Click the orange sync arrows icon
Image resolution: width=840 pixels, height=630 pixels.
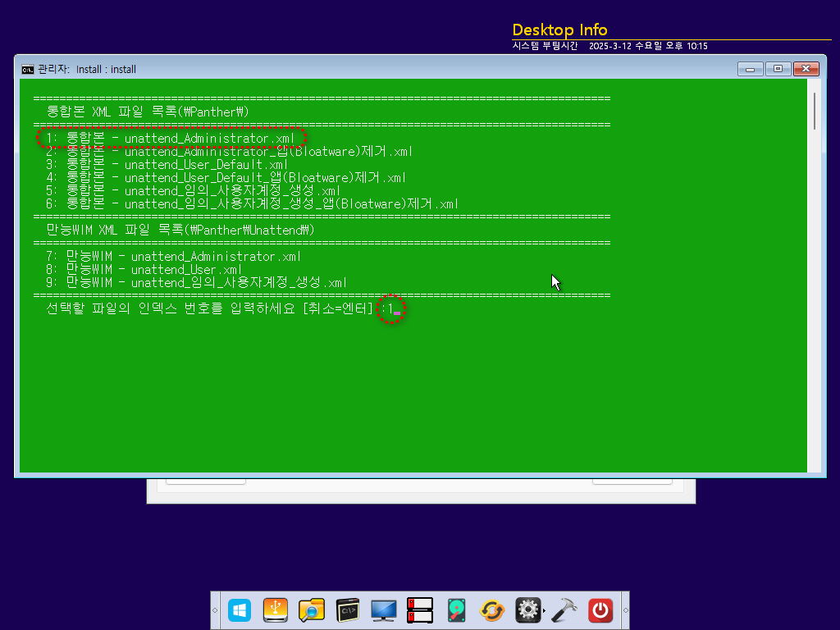click(492, 610)
